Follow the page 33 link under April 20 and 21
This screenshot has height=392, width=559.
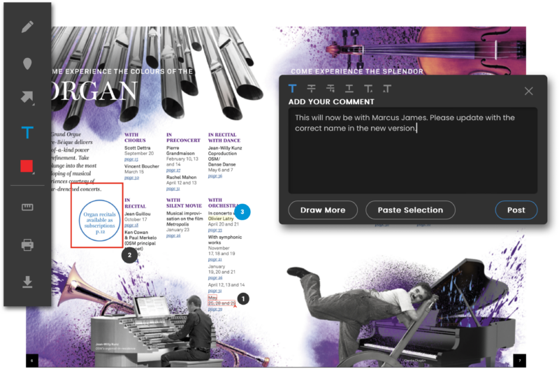tap(215, 230)
